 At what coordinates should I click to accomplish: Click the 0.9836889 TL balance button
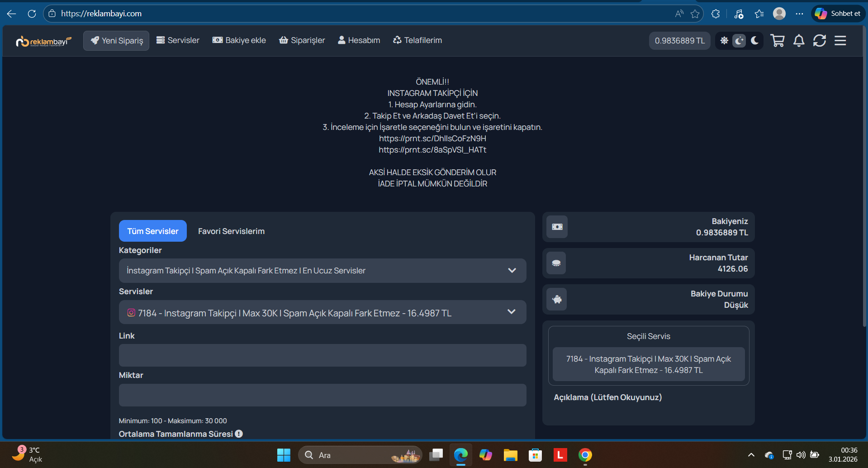(680, 41)
